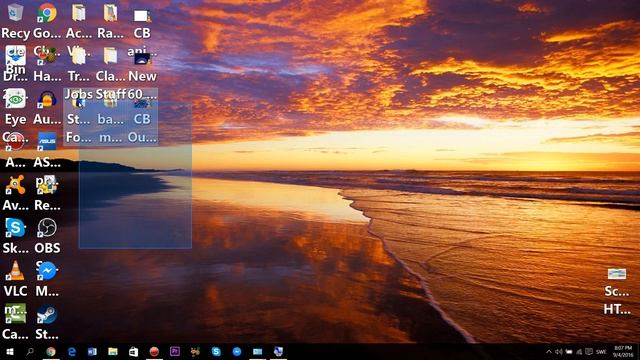The image size is (640, 360).
Task: Open taskbar search magnifier
Action: [x=30, y=351]
